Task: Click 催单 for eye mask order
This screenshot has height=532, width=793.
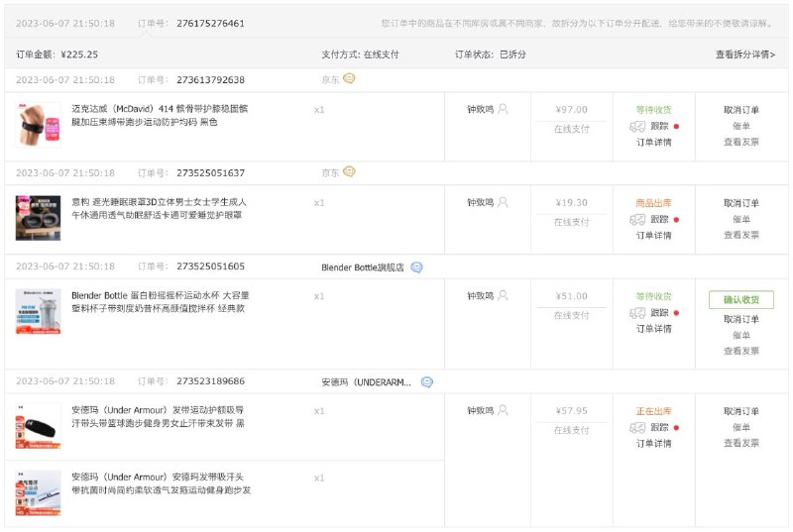Action: tap(740, 219)
